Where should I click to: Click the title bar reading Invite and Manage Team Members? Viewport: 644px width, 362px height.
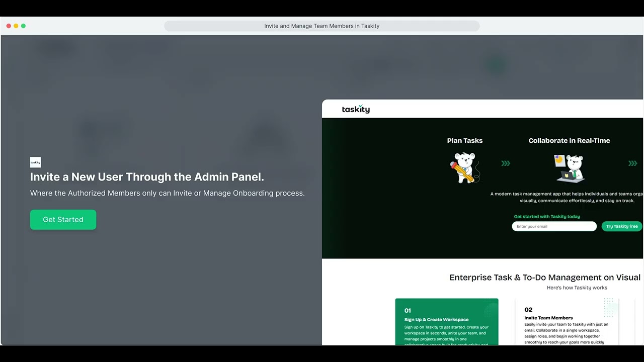tap(321, 26)
